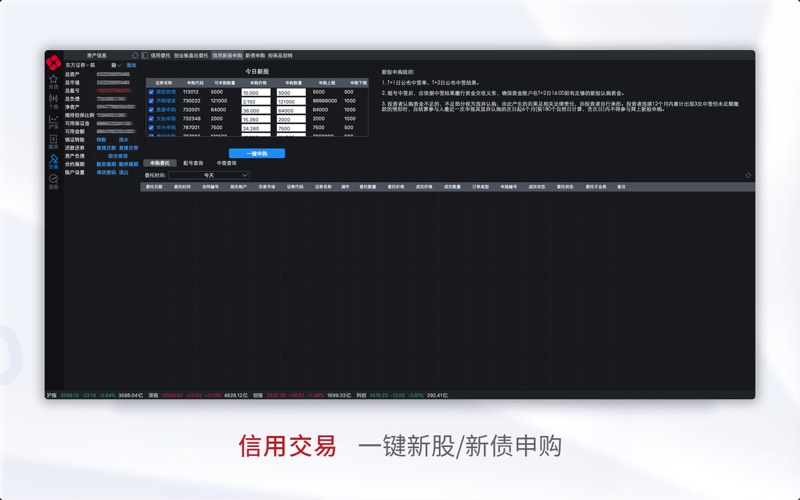Toggle the sidebar panel layout icon
Screen dimensions: 800x500
(x=145, y=55)
